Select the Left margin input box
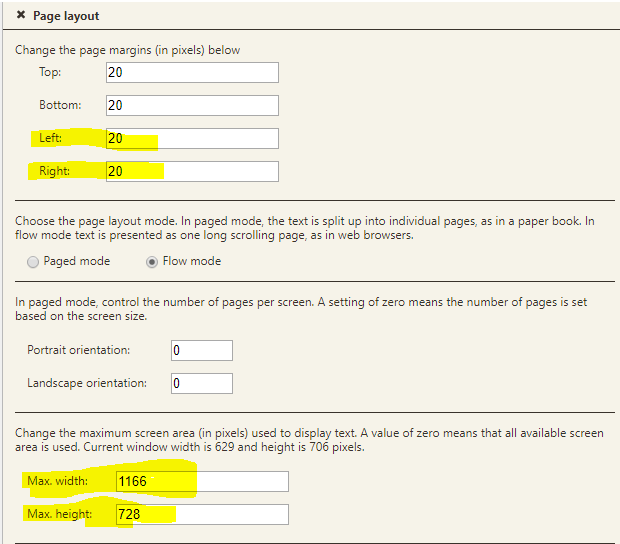The image size is (620, 544). point(191,138)
